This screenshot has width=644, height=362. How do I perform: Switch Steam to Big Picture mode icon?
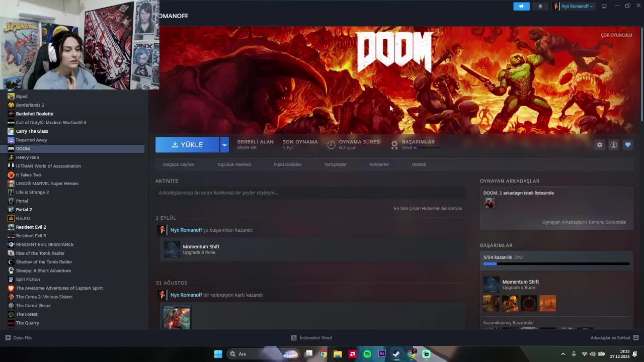tap(604, 6)
